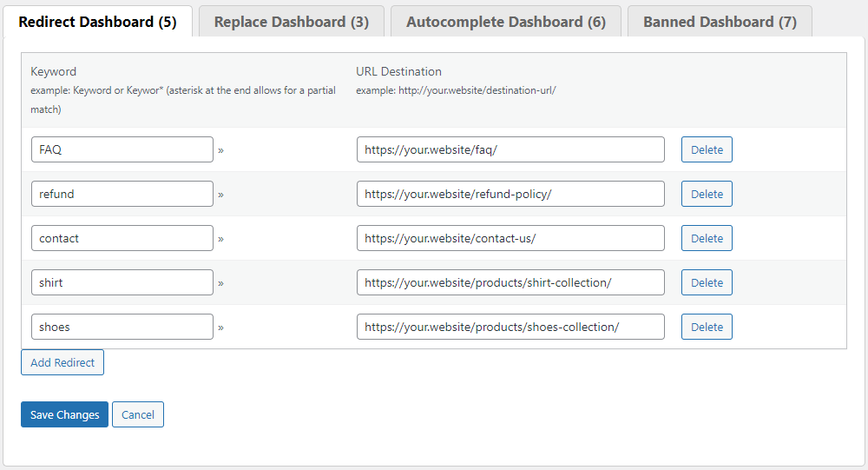This screenshot has height=470, width=868.
Task: Select the shirt keyword text box
Action: tap(122, 282)
